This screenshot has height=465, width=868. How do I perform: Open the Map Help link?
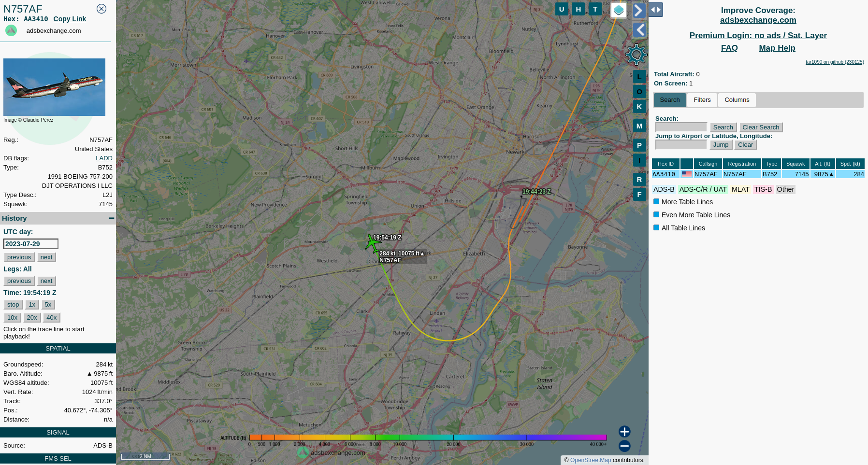pos(777,48)
